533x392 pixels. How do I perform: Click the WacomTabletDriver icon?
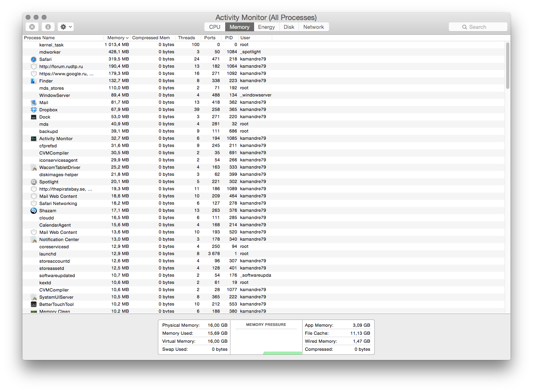[34, 167]
